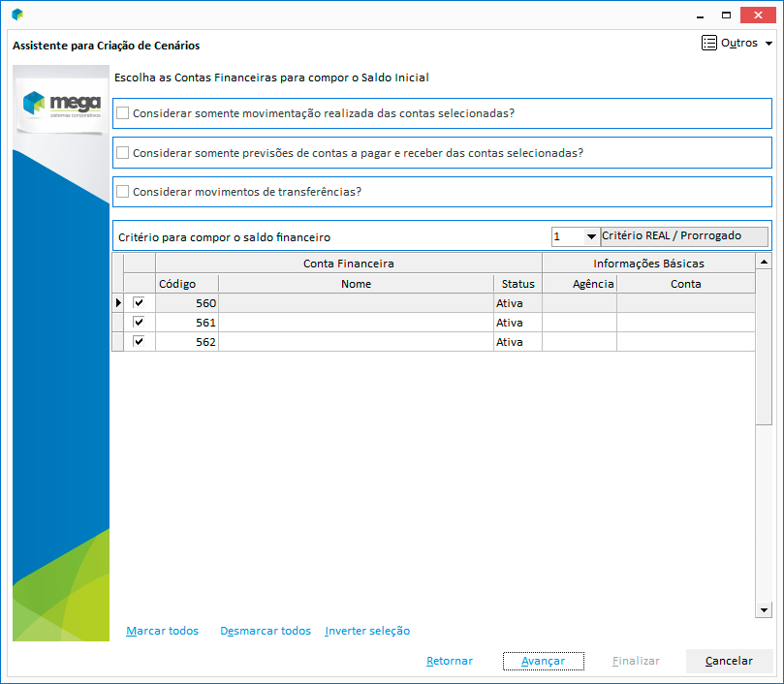This screenshot has height=684, width=784.
Task: Click the Mega logo image in sidebar
Action: click(x=60, y=103)
